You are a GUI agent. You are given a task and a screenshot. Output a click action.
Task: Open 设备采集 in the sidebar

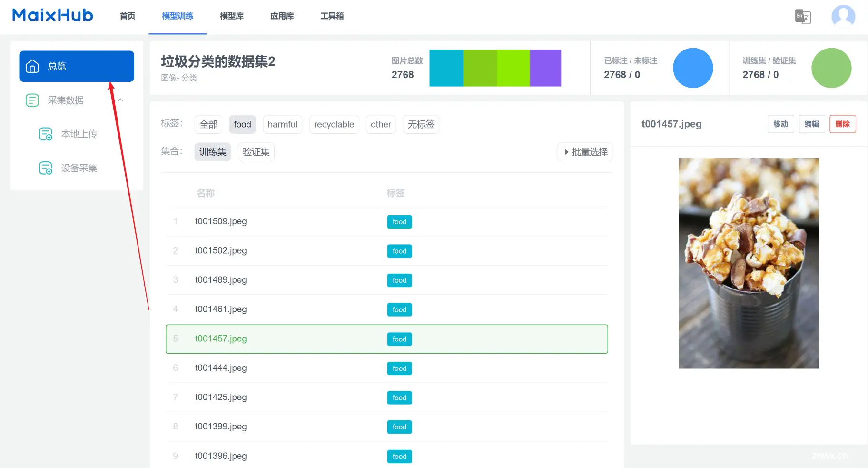click(x=79, y=168)
